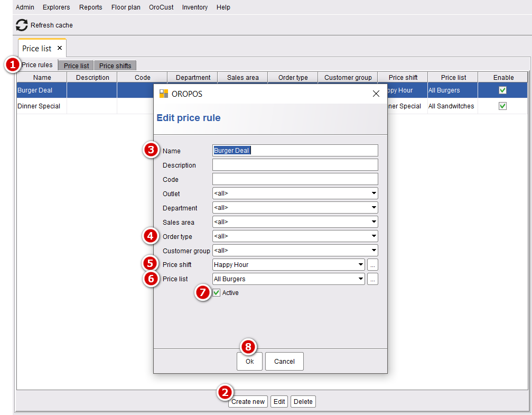Sort by Order type column header
The height and width of the screenshot is (415, 532).
point(293,77)
